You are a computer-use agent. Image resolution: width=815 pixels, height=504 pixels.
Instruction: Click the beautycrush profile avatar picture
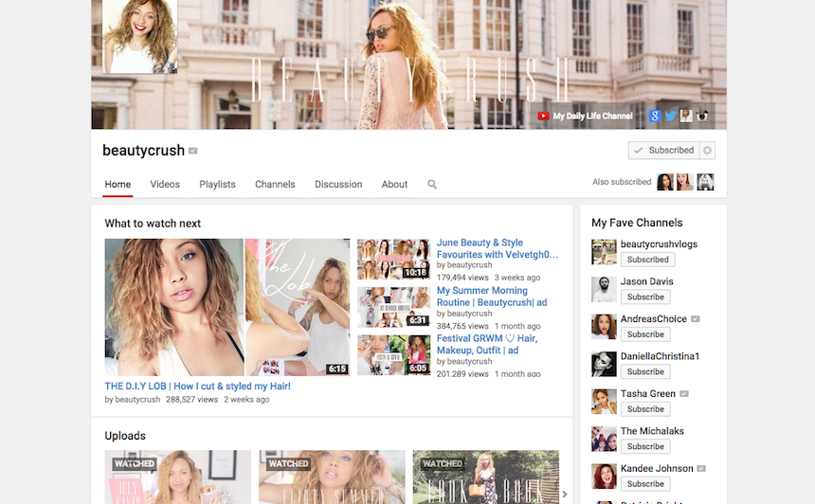(140, 36)
